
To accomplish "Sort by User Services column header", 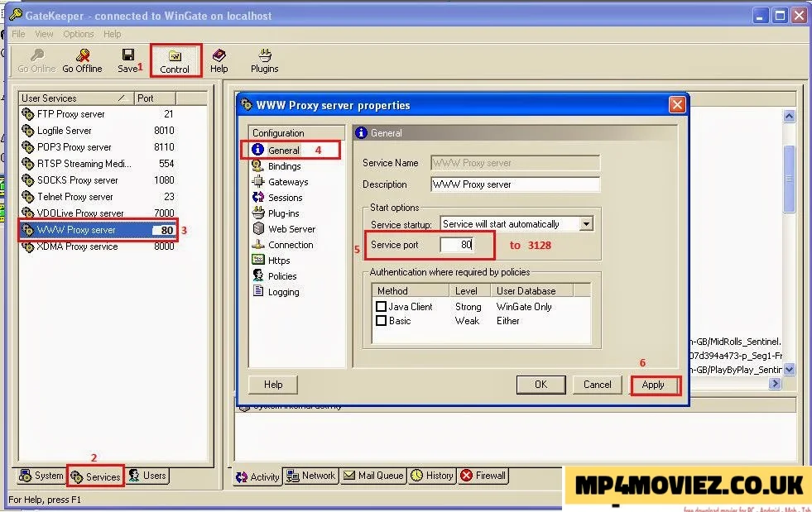I will pyautogui.click(x=75, y=98).
